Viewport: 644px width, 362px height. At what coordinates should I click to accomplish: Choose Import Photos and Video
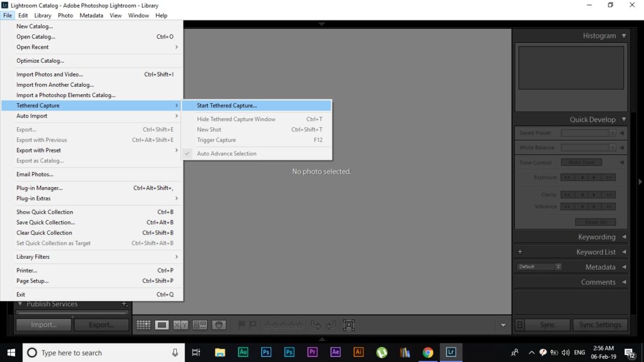pos(92,74)
